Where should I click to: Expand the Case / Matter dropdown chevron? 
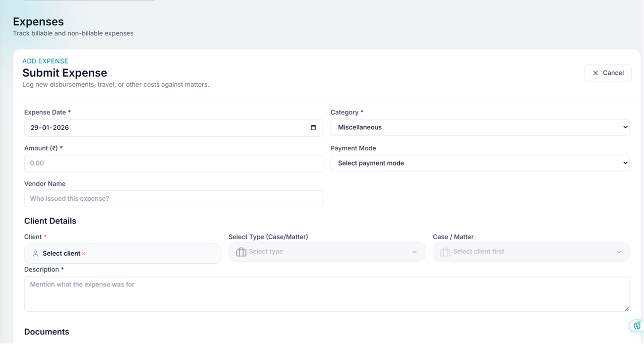[619, 252]
